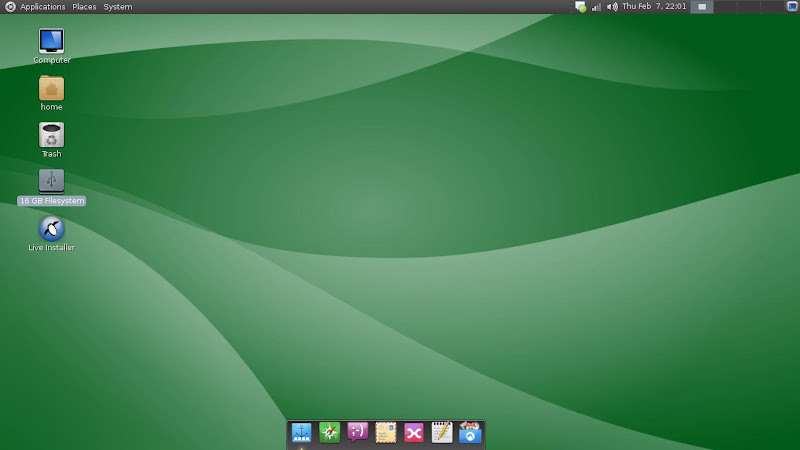Image resolution: width=800 pixels, height=450 pixels.
Task: Select the home folder icon
Action: [x=51, y=88]
